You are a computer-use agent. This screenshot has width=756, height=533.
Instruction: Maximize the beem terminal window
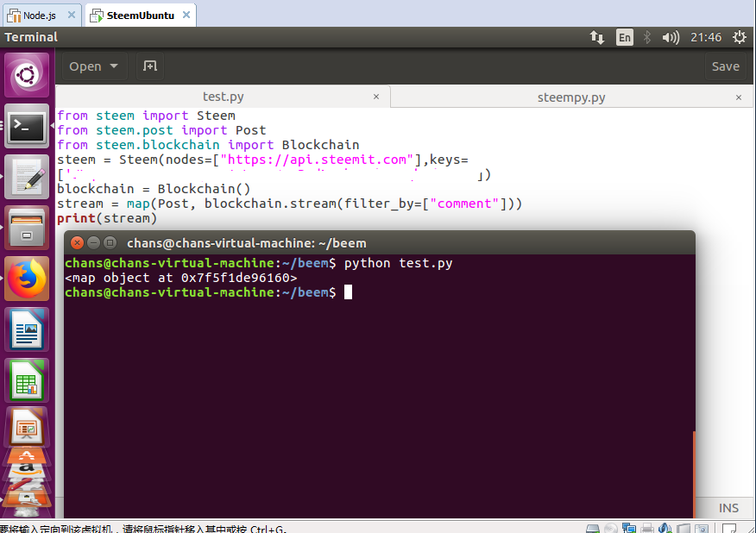click(110, 243)
